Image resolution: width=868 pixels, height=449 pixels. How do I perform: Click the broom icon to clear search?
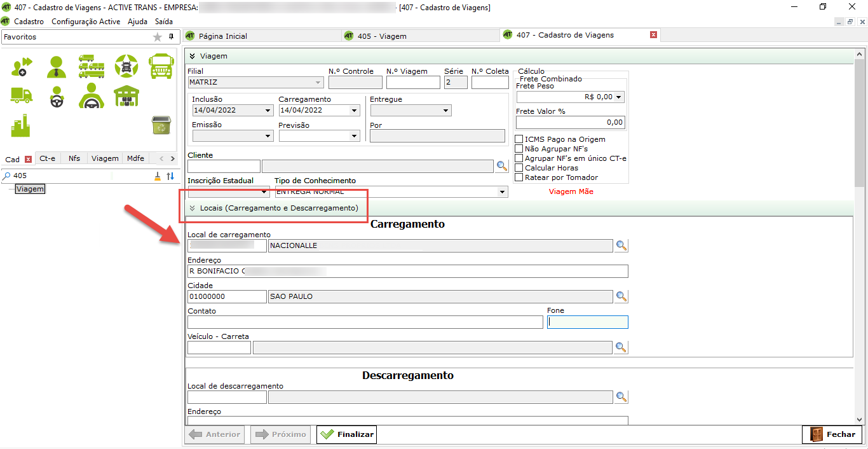[x=158, y=176]
